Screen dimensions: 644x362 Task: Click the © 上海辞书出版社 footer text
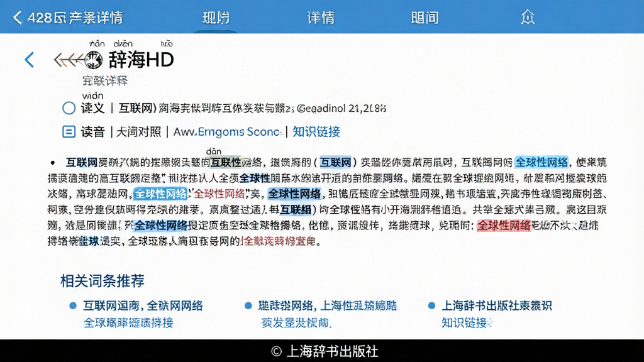[325, 351]
